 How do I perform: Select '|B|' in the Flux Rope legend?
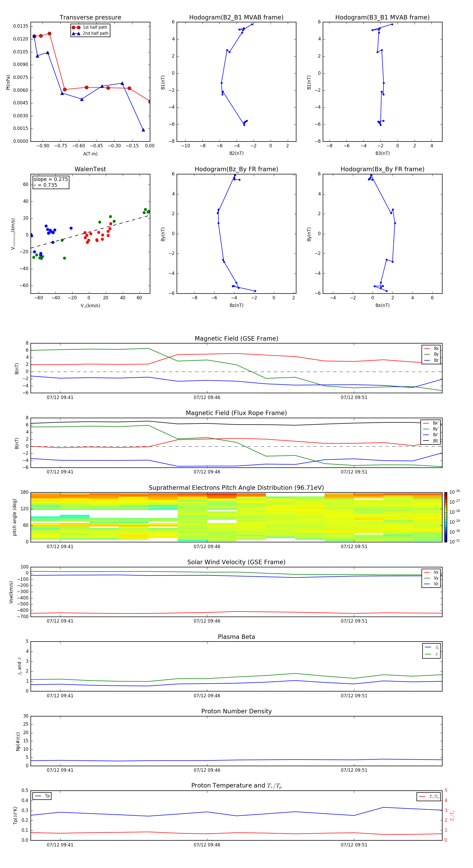coord(431,441)
